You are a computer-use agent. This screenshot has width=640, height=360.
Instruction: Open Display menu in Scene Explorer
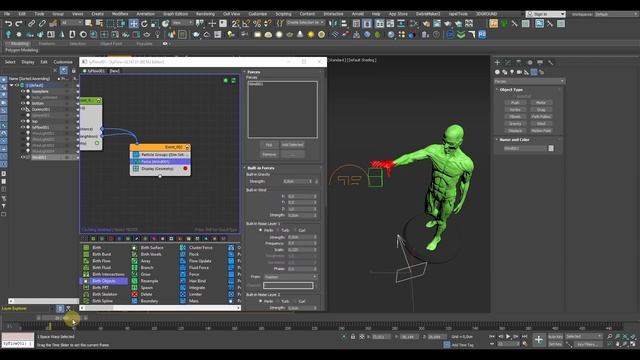(x=28, y=62)
